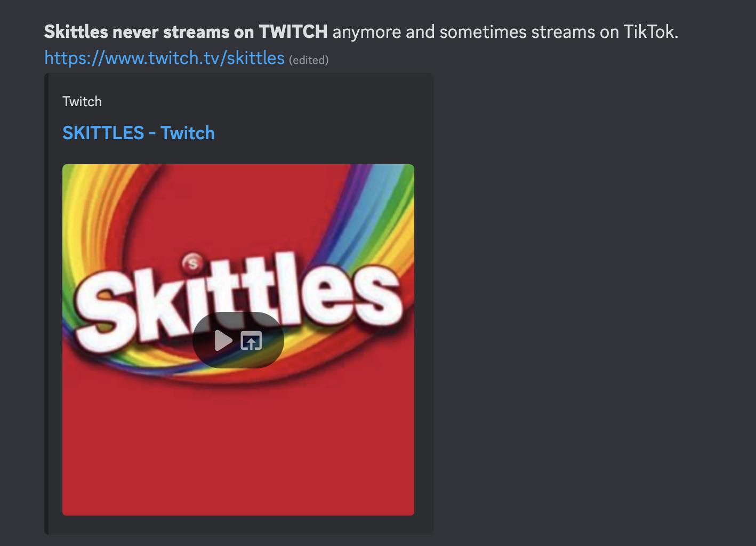Click the red S candy above the logo
The height and width of the screenshot is (546, 756).
(x=192, y=262)
